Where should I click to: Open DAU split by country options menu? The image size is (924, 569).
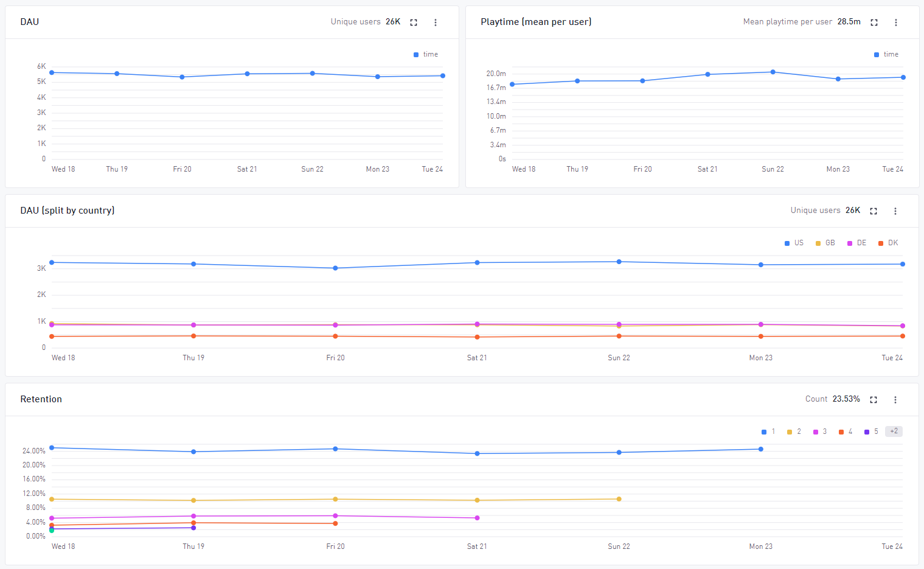coord(895,211)
